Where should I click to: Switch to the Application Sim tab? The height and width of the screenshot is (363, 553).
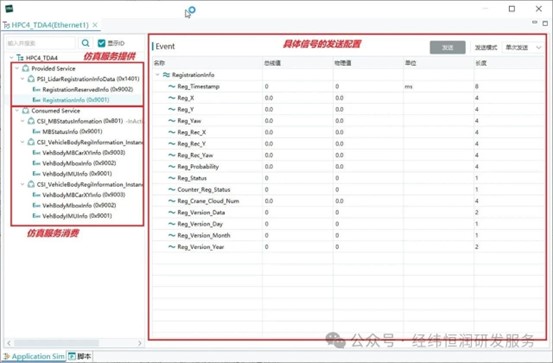click(x=34, y=356)
